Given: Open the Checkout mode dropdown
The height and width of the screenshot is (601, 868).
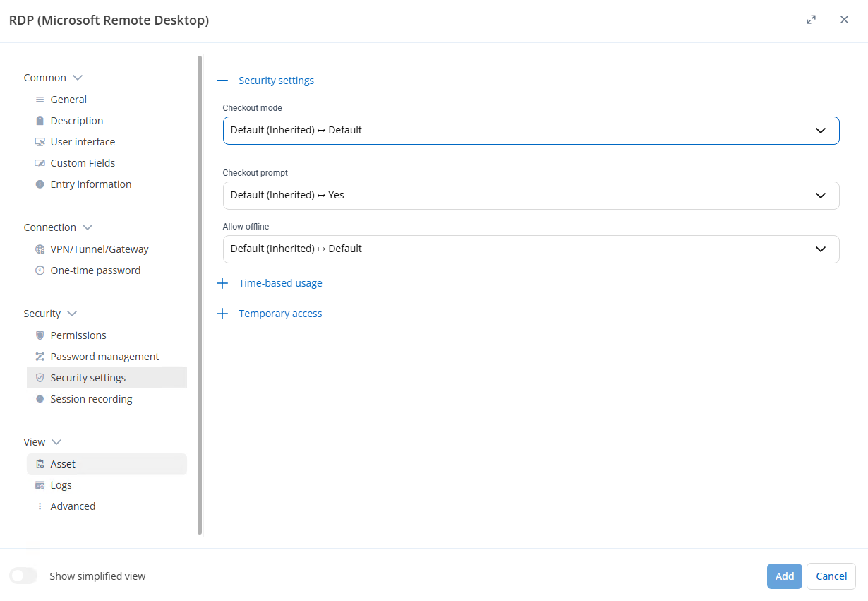Looking at the screenshot, I should coord(531,131).
